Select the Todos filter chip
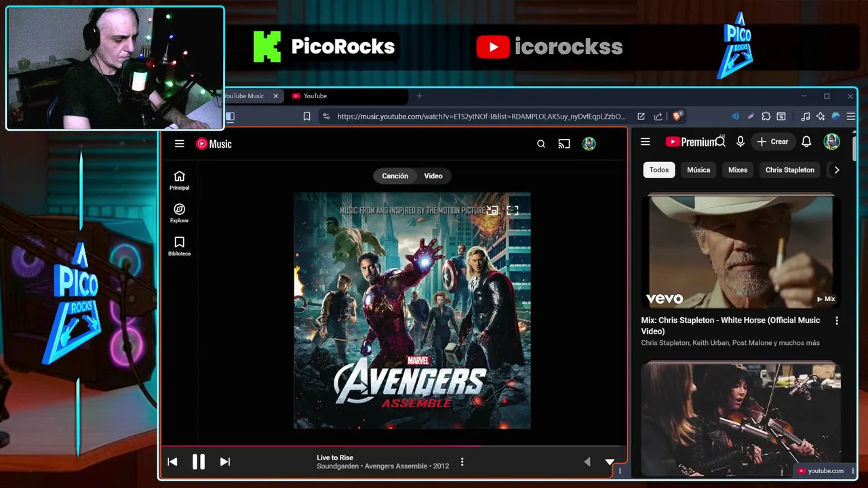This screenshot has height=488, width=868. tap(659, 170)
